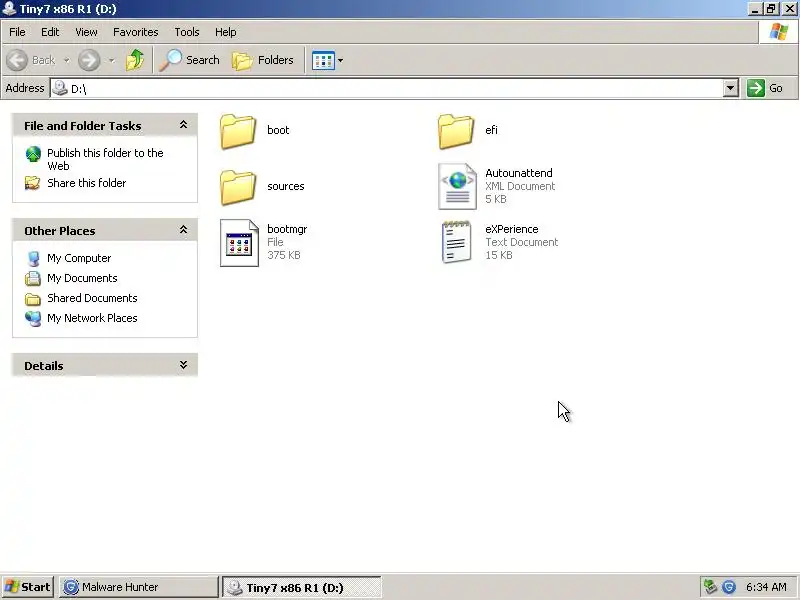The width and height of the screenshot is (800, 600).
Task: Click the Share this folder icon
Action: tap(33, 183)
